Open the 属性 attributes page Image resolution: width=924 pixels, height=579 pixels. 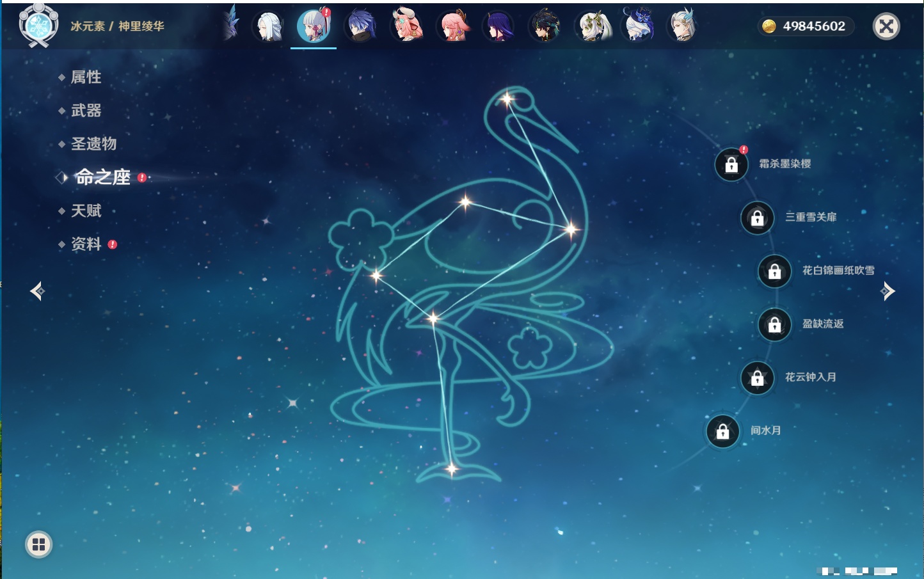tap(86, 77)
